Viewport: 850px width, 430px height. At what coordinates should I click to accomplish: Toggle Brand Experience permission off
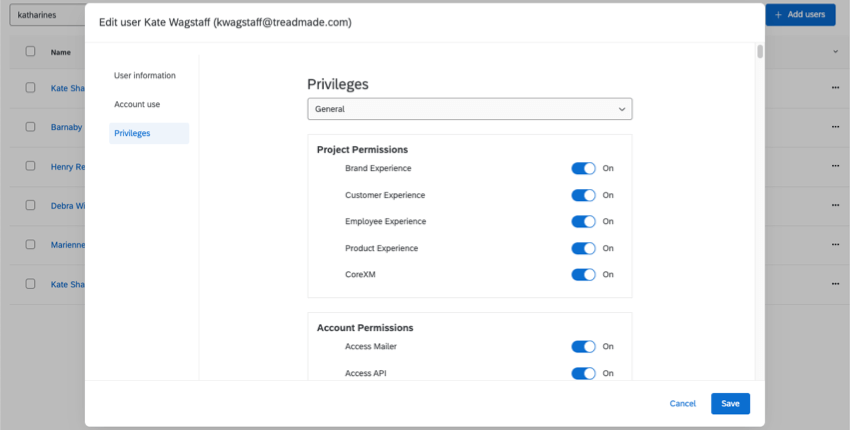tap(583, 168)
